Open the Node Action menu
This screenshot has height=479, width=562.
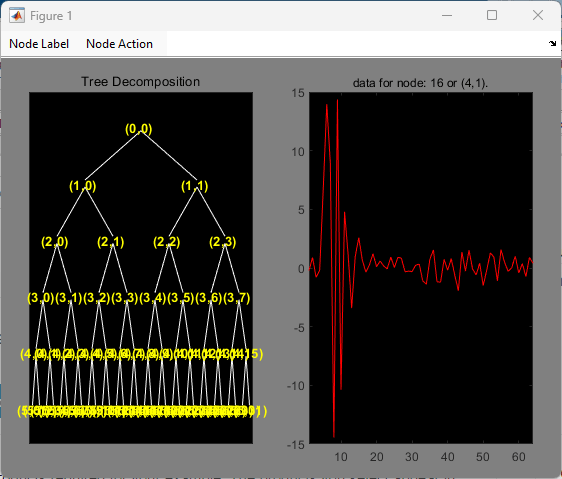pyautogui.click(x=119, y=44)
